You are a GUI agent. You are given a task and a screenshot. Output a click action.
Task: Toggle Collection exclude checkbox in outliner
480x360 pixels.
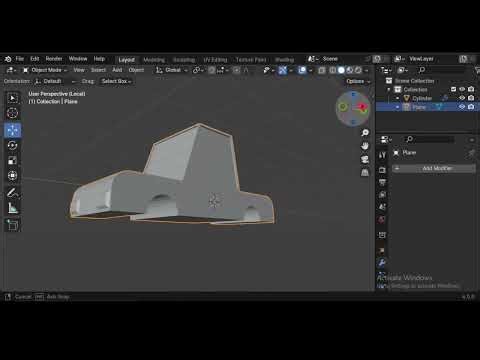(453, 89)
